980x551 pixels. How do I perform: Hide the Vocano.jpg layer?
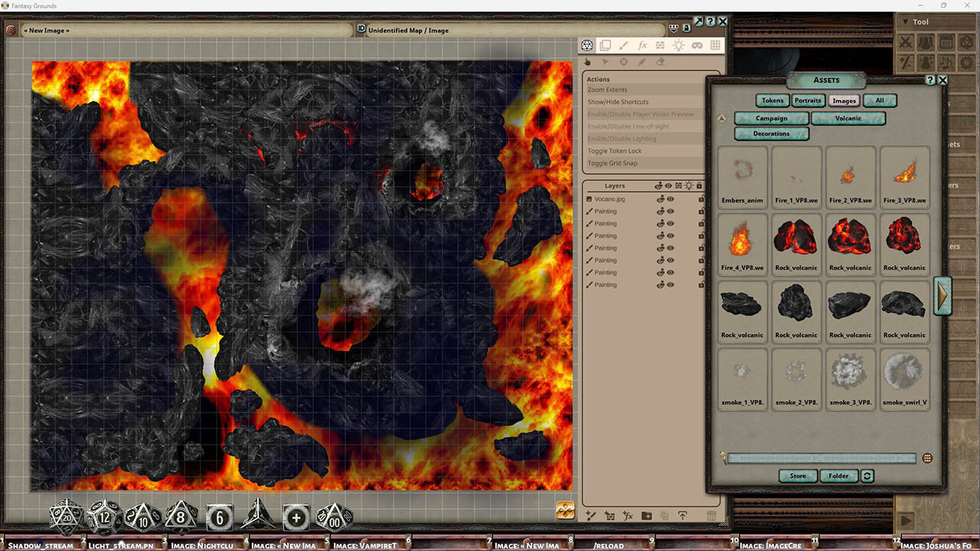[671, 198]
